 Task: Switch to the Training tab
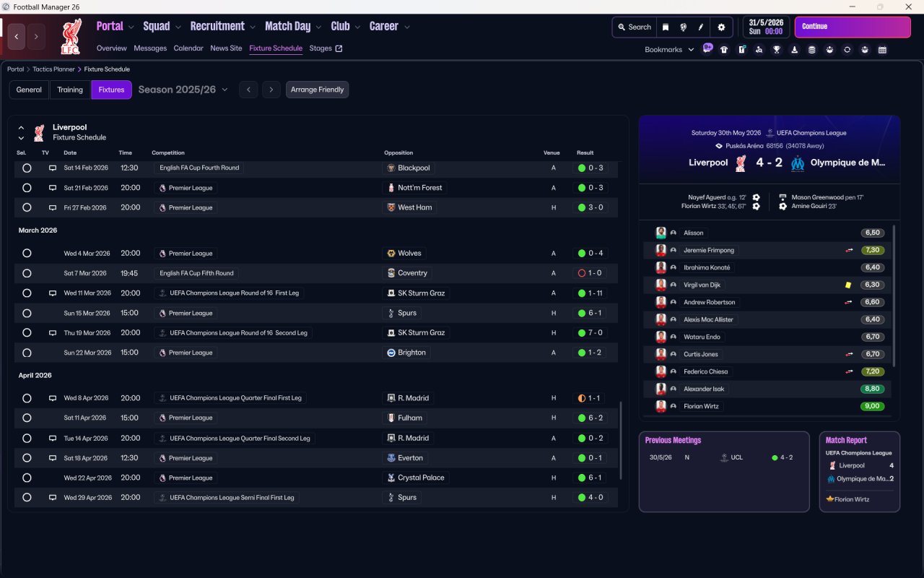click(70, 90)
